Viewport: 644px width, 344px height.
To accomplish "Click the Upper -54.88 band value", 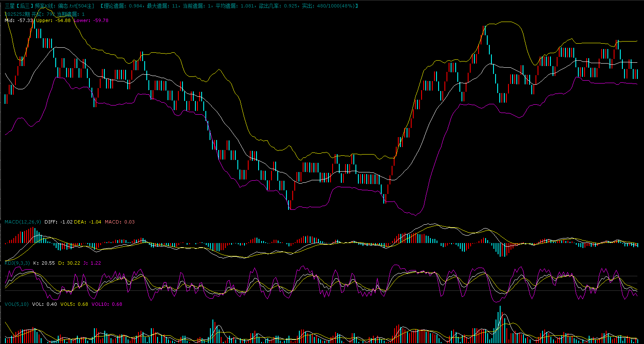I will (x=53, y=20).
